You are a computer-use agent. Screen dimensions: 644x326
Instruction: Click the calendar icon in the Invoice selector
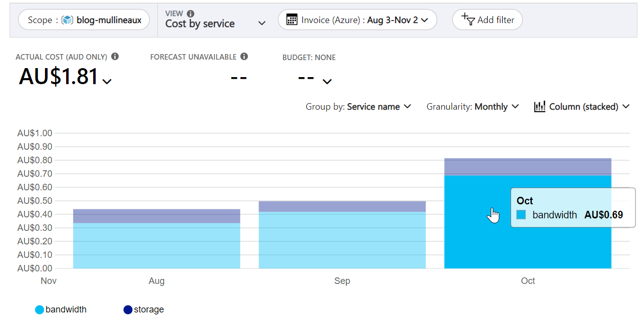click(x=291, y=20)
